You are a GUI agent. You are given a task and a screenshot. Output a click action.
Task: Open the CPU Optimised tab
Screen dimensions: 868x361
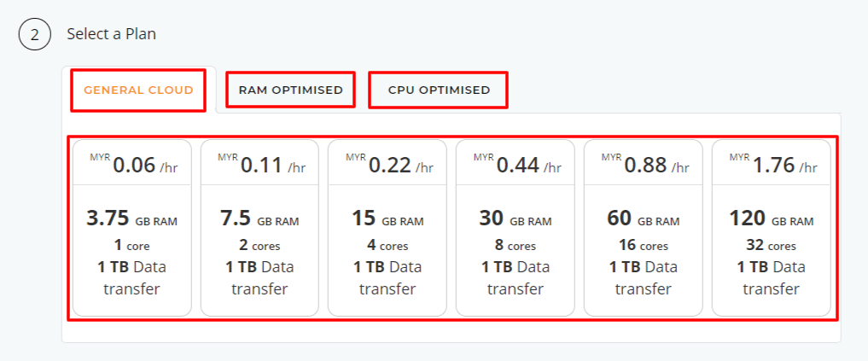[439, 90]
